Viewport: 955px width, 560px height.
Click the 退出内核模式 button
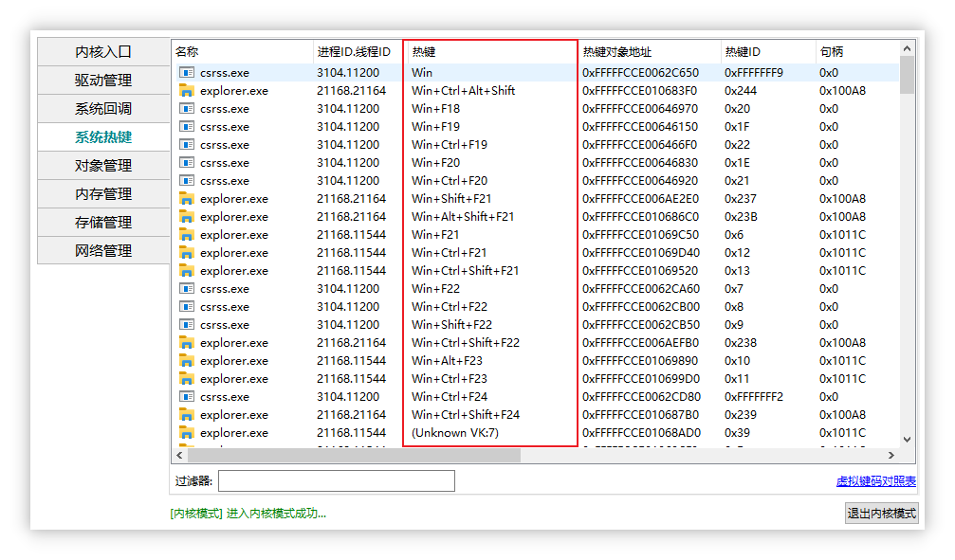tap(881, 514)
